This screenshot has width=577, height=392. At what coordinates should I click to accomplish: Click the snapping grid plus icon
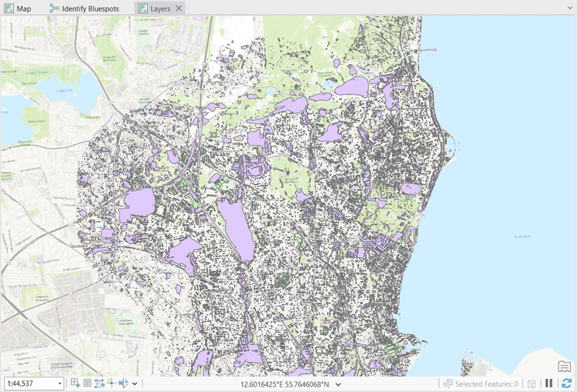pos(75,384)
